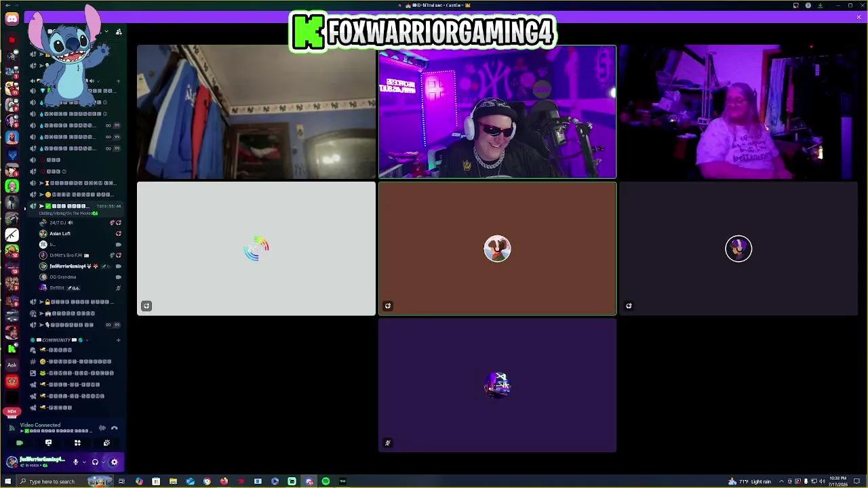The image size is (868, 488).
Task: Select brown tile participant avatar
Action: [x=497, y=249]
